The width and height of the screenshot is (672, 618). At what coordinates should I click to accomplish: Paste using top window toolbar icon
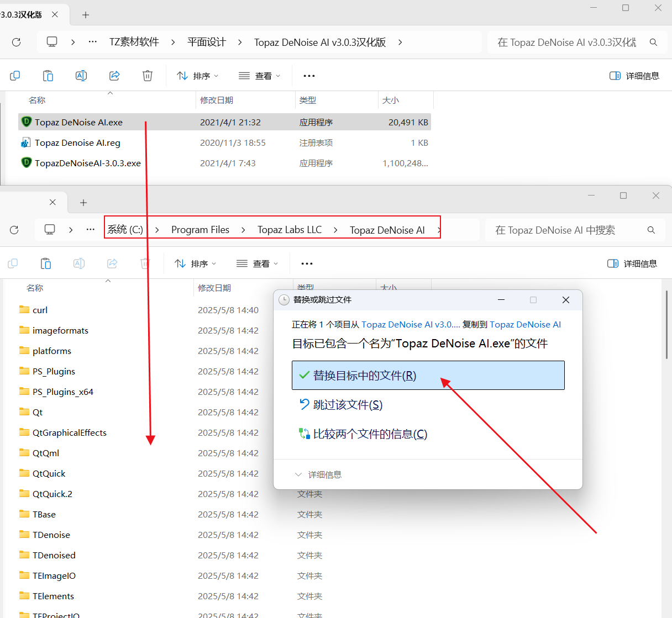pyautogui.click(x=48, y=76)
